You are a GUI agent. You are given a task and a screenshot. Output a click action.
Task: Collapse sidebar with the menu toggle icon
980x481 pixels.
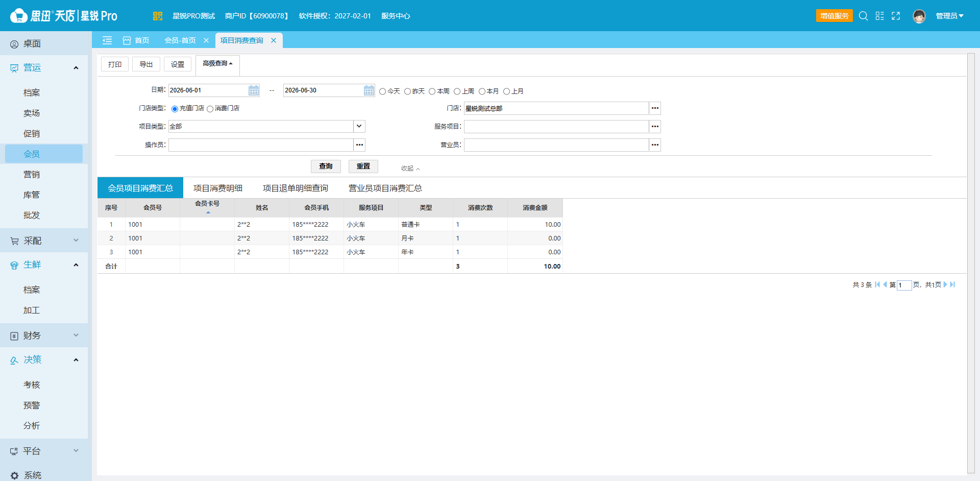107,40
